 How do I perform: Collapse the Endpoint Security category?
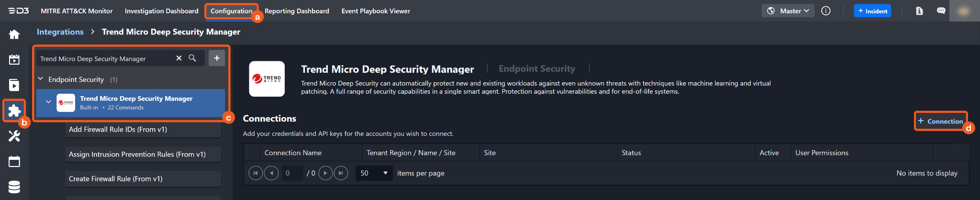pos(41,79)
